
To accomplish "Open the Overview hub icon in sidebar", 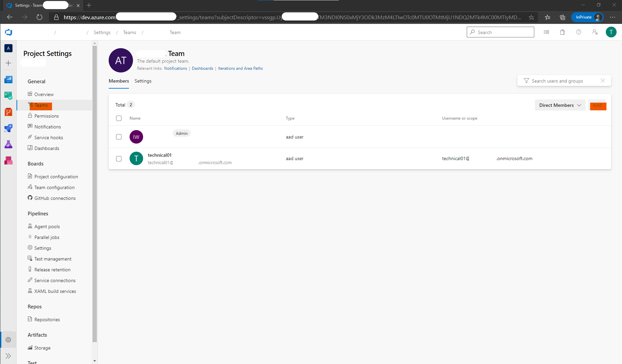I will [x=8, y=80].
